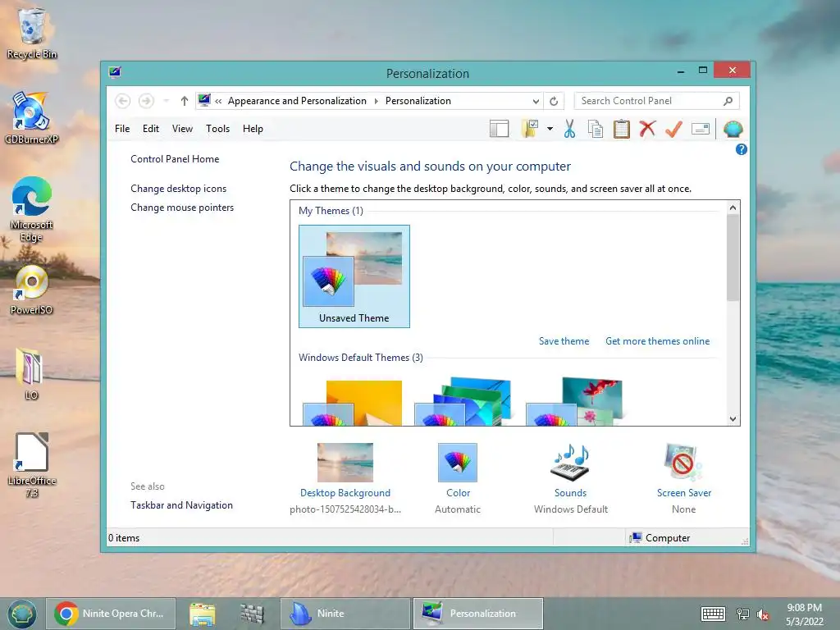Click the brick wall taskbar icon
The height and width of the screenshot is (630, 840).
(x=252, y=614)
